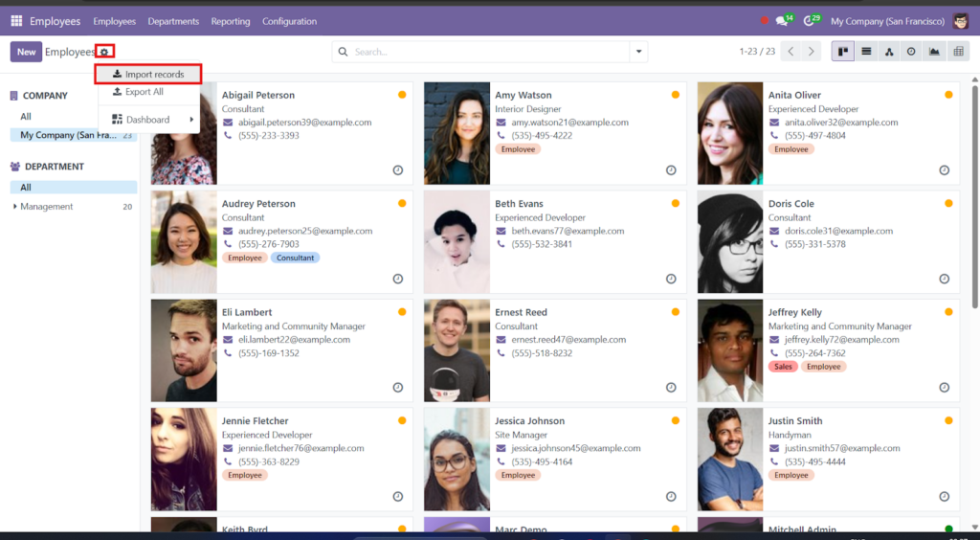Select All under Department filter
The image size is (980, 540).
(74, 187)
